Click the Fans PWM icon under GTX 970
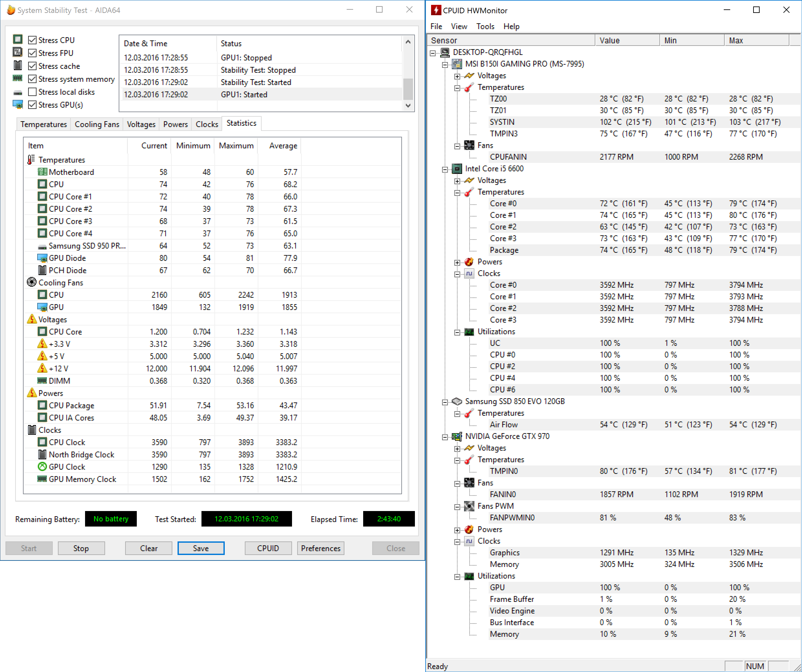 (x=469, y=506)
